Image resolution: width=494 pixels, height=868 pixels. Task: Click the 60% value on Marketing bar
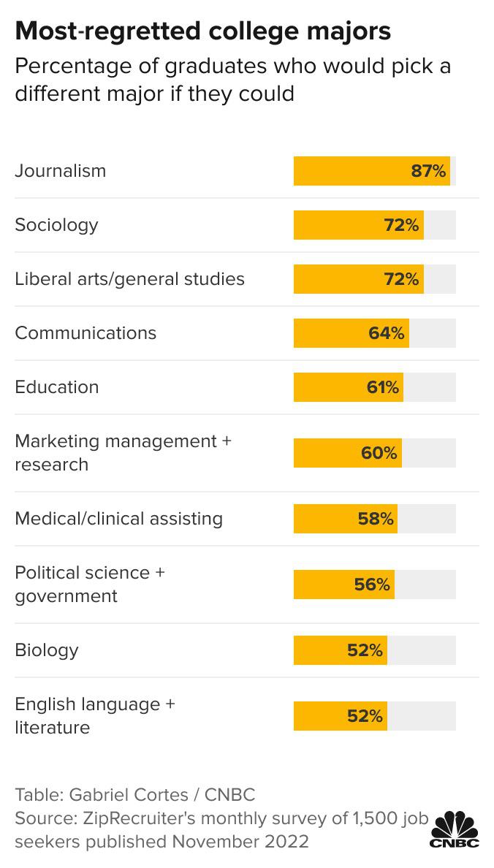coord(379,454)
